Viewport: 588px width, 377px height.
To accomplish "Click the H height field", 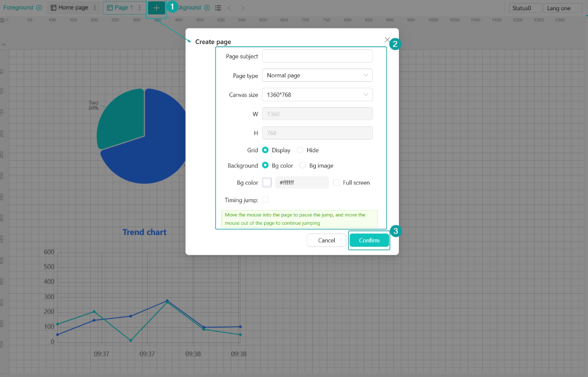I will pyautogui.click(x=318, y=133).
